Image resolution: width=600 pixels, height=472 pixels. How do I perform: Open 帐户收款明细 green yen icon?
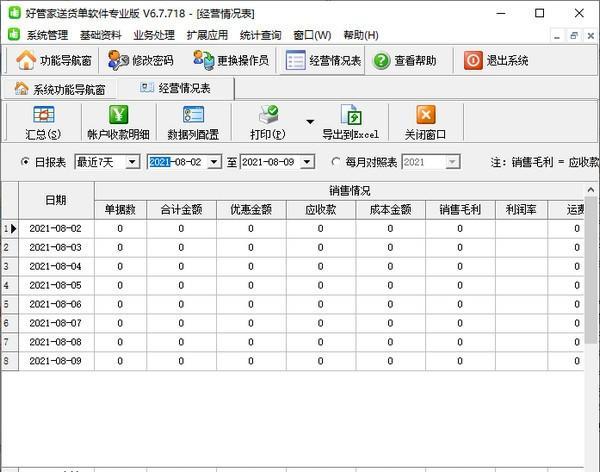[x=119, y=115]
